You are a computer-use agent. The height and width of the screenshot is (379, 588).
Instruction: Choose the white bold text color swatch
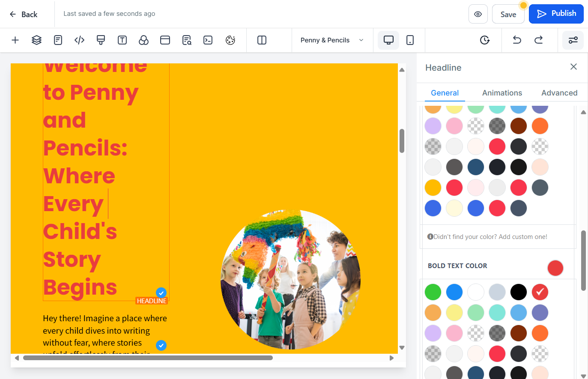point(476,292)
